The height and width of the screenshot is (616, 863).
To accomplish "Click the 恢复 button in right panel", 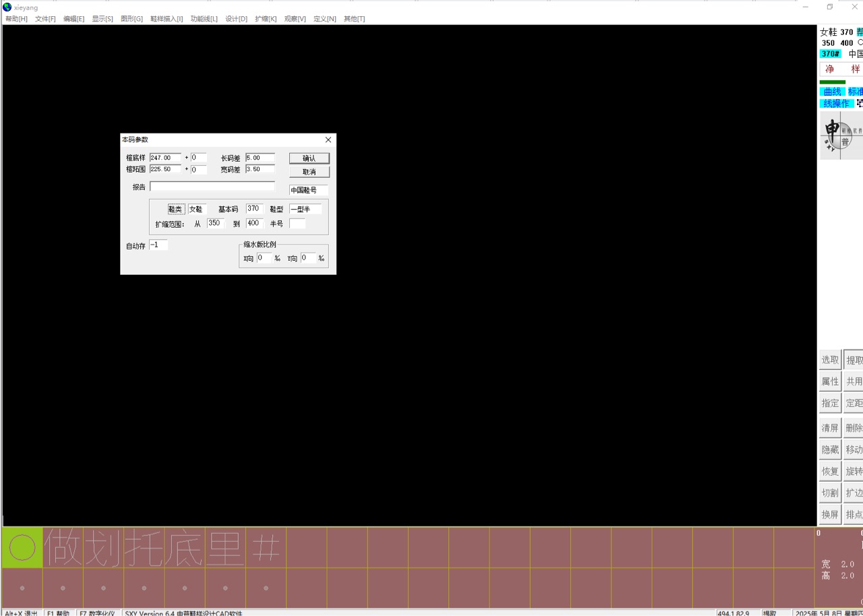I will click(830, 471).
